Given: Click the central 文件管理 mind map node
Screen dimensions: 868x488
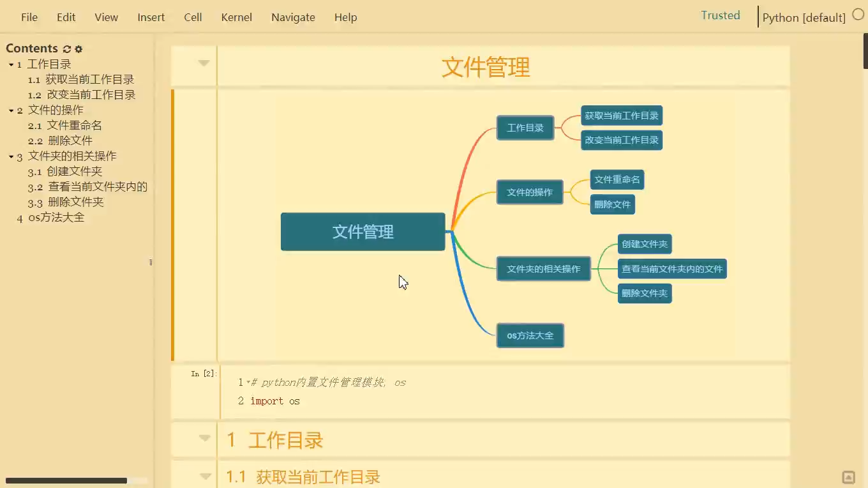Looking at the screenshot, I should tap(363, 232).
